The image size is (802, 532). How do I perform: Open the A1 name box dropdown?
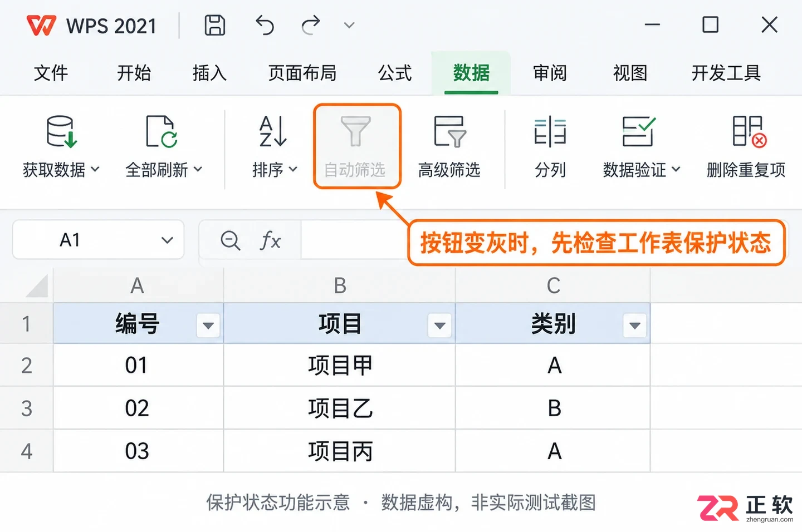[x=167, y=240]
